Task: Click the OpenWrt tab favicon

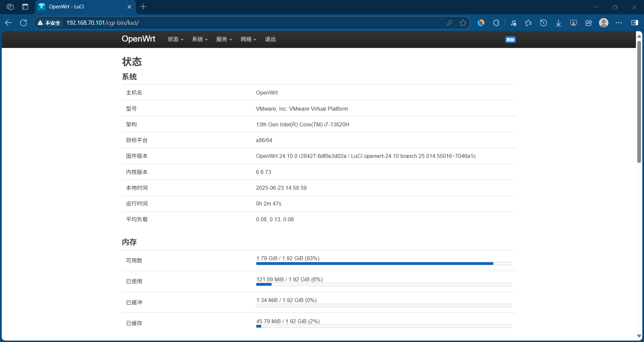Action: pos(42,7)
